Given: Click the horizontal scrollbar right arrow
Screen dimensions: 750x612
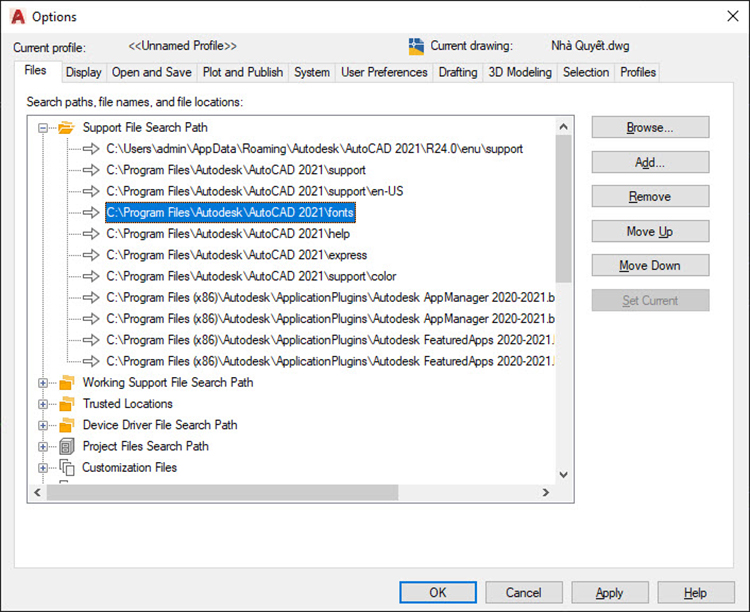Looking at the screenshot, I should [543, 493].
